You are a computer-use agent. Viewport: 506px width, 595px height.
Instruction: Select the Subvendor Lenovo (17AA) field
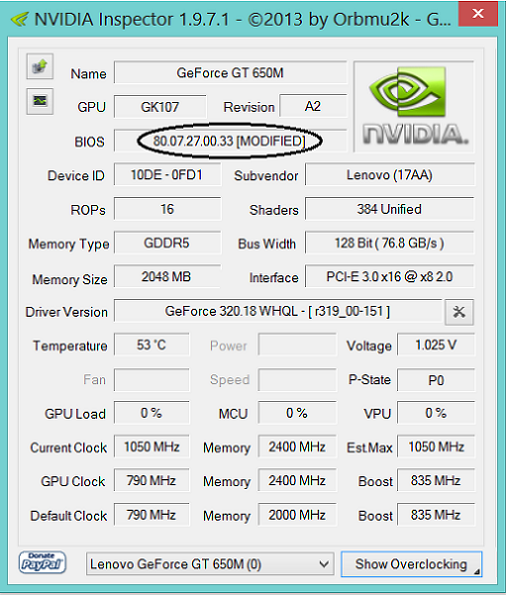tap(390, 175)
